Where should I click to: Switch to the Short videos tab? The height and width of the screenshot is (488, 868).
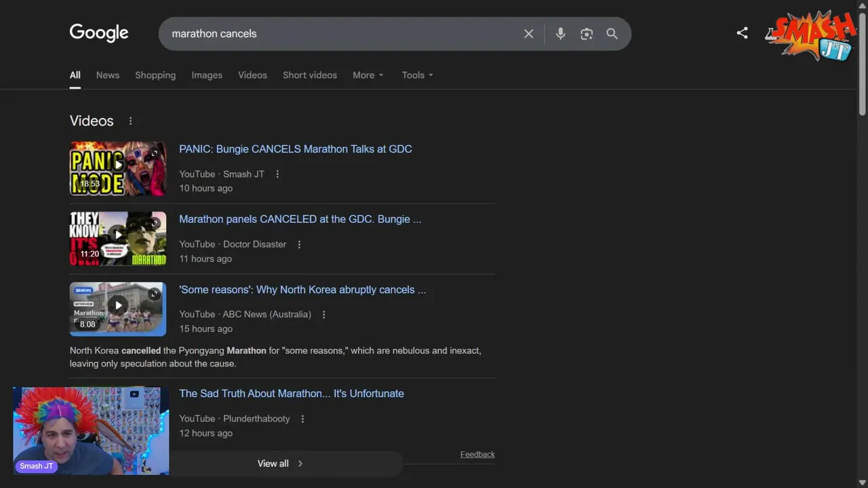coord(309,75)
